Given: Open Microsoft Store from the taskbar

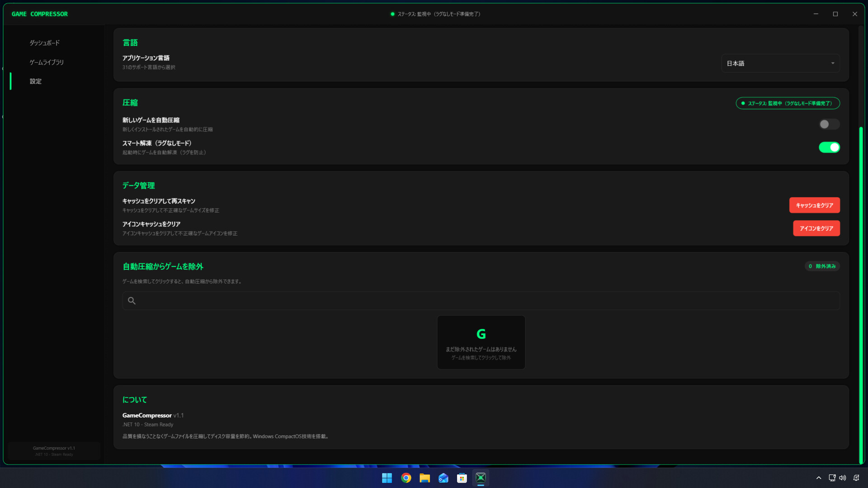Looking at the screenshot, I should 462,478.
